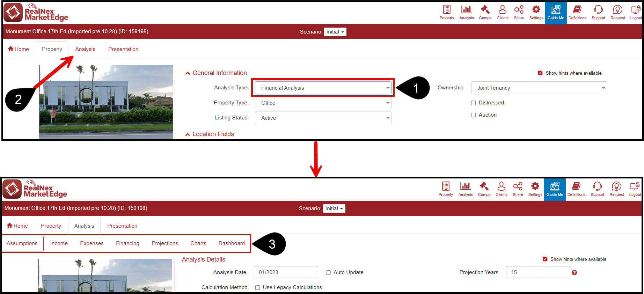This screenshot has width=644, height=294.
Task: Click the Analysis Date field
Action: pyautogui.click(x=286, y=272)
